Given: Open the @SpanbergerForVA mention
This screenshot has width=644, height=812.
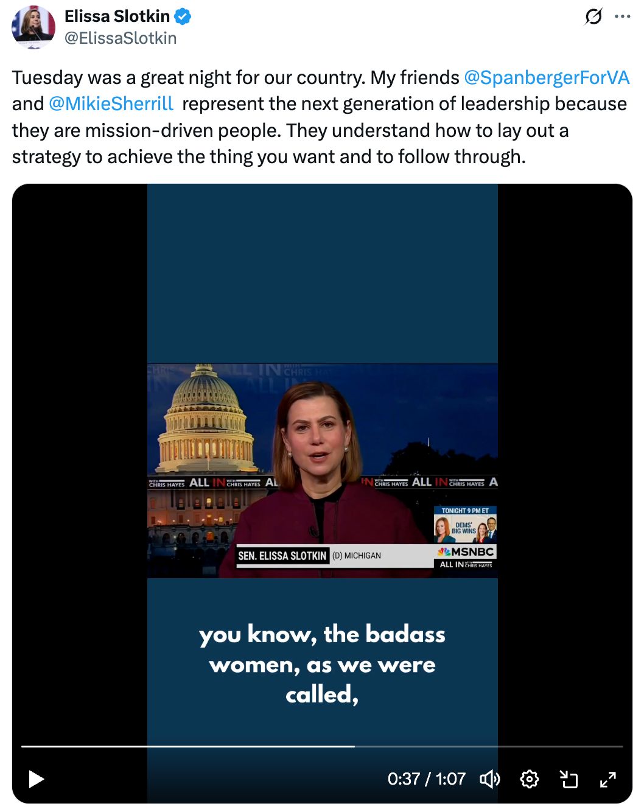Looking at the screenshot, I should [546, 77].
